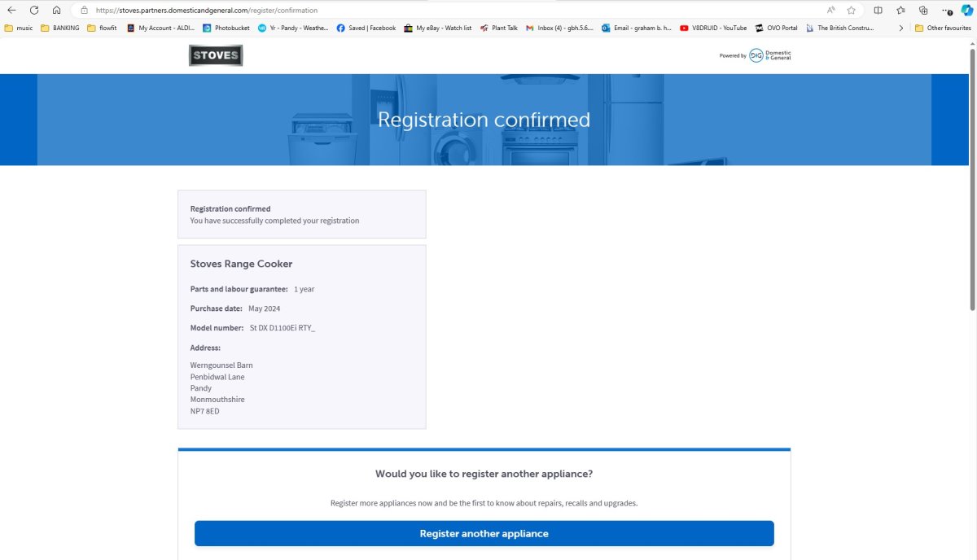The image size is (977, 560).
Task: Open the Other favourites folder
Action: [943, 28]
